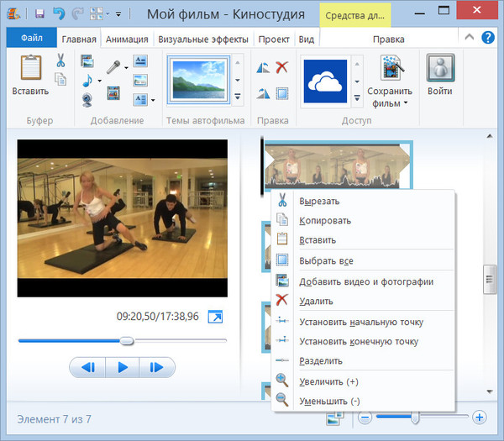Toggle full screen preview icon beside timecode
This screenshot has height=441, width=504.
(x=216, y=317)
